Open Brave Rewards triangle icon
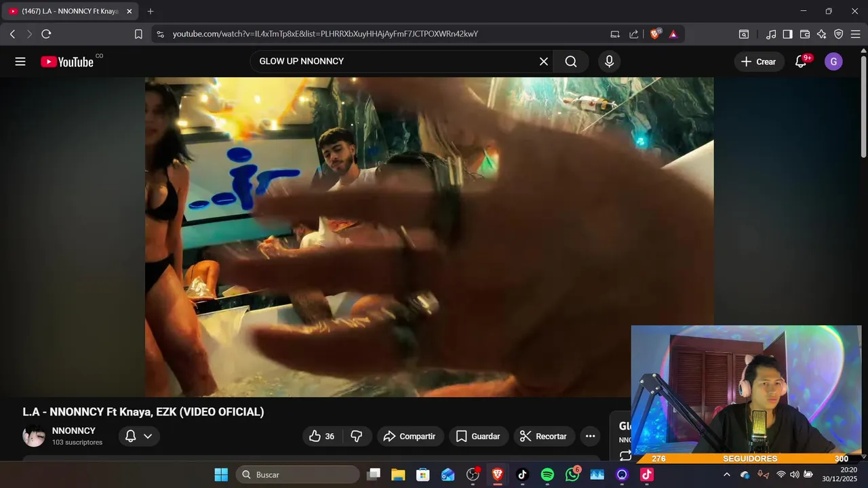Viewport: 868px width, 488px height. pyautogui.click(x=673, y=34)
